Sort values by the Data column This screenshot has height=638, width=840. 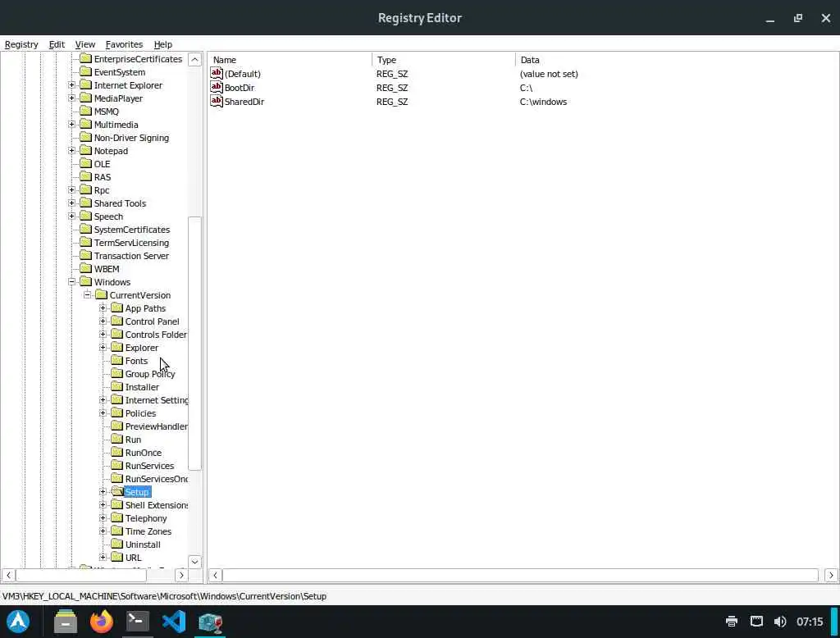[x=677, y=60]
